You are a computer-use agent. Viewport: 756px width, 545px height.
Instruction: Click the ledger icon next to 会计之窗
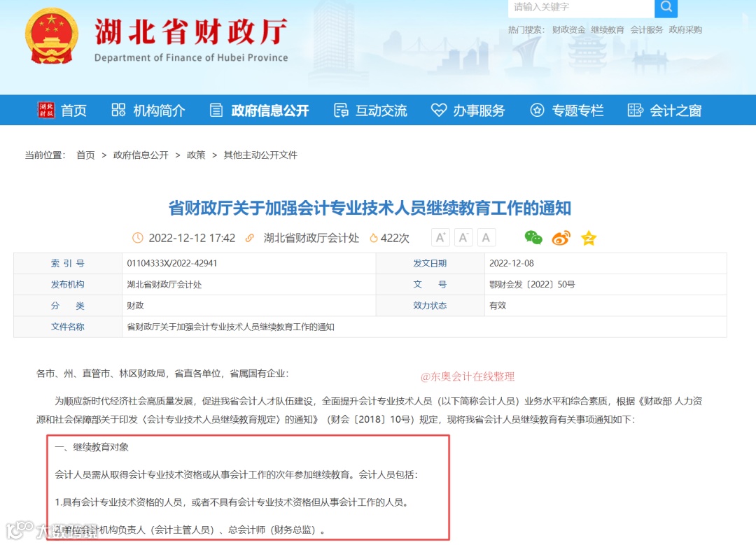[635, 110]
